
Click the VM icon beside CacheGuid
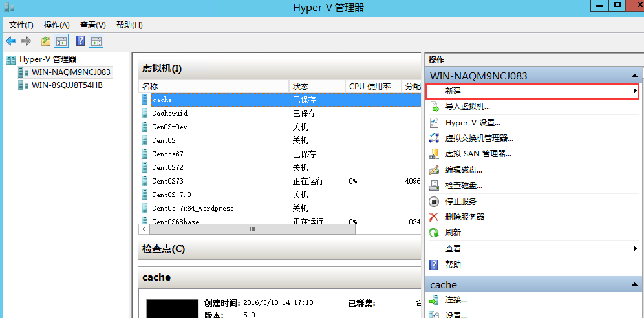point(145,113)
